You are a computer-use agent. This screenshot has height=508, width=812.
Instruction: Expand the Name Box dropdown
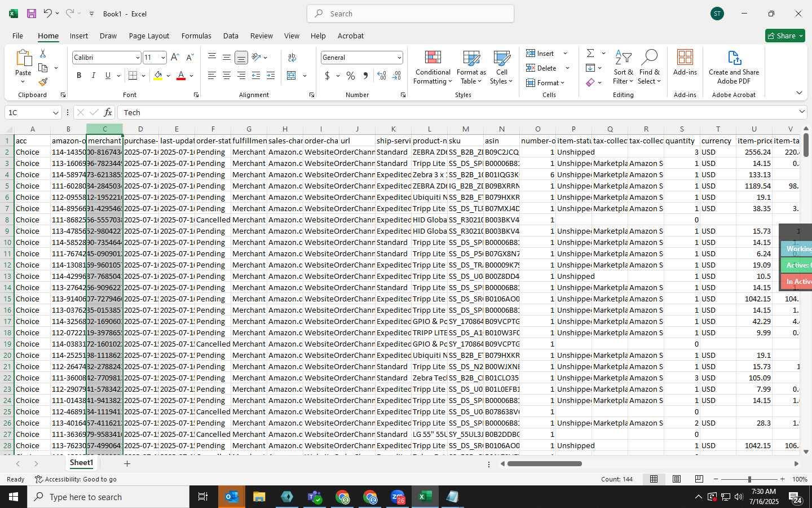click(55, 113)
